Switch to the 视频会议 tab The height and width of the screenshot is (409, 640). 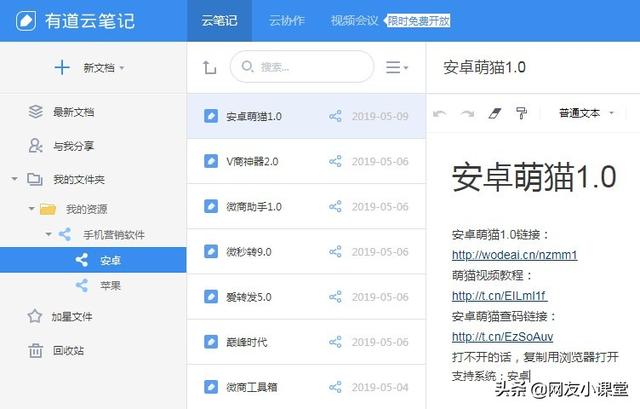point(354,21)
